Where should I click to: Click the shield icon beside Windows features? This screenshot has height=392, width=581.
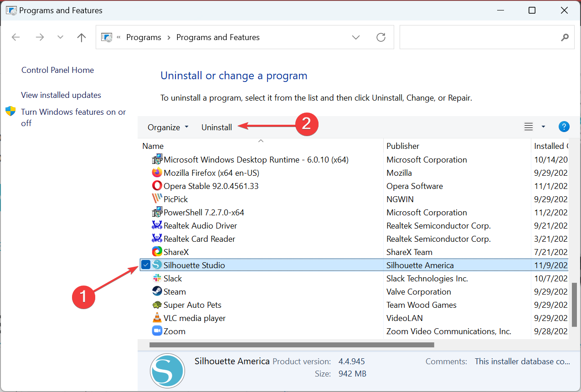tap(10, 112)
